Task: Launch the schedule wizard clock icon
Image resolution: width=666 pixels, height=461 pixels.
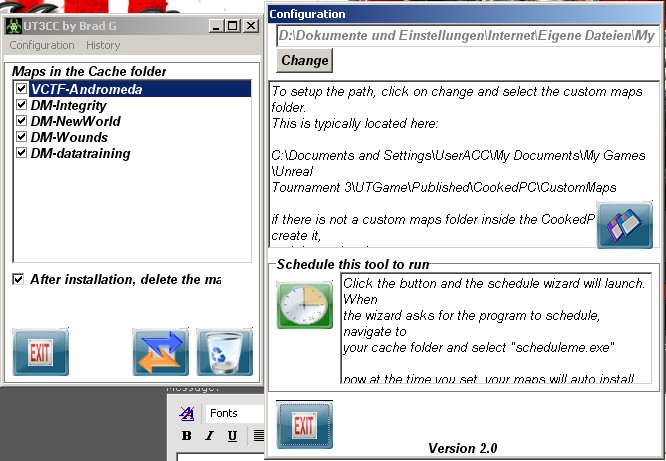Action: [x=305, y=304]
